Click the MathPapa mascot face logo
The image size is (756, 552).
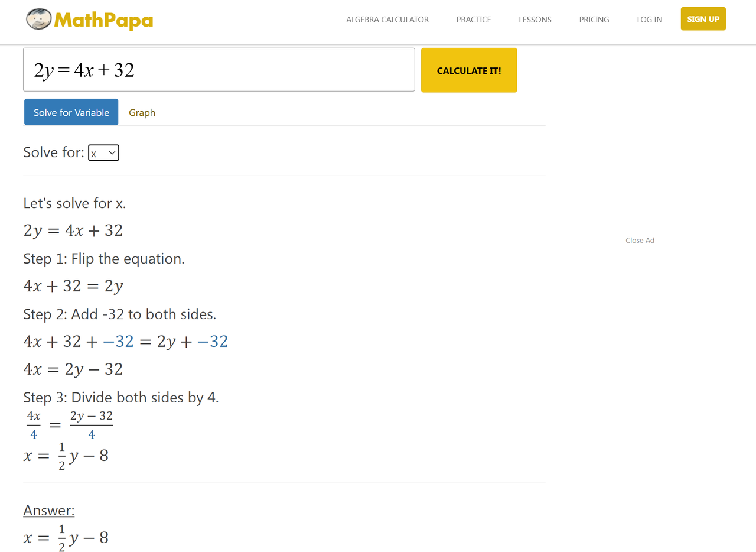click(x=39, y=20)
